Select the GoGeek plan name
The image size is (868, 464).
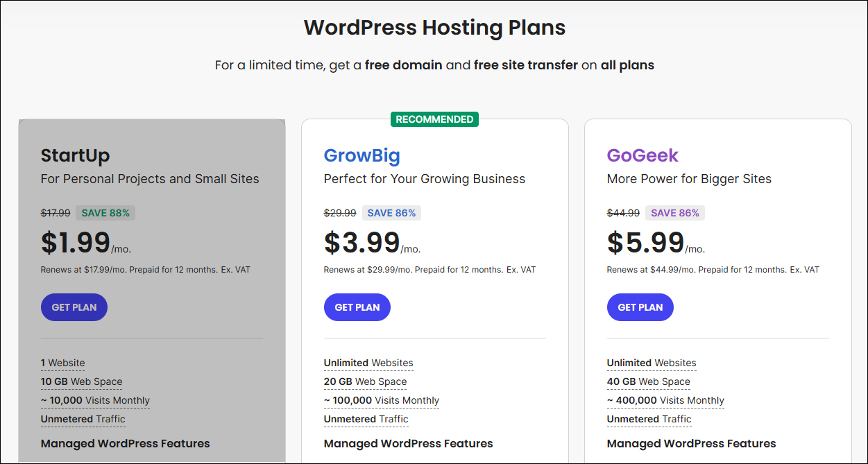pyautogui.click(x=643, y=155)
